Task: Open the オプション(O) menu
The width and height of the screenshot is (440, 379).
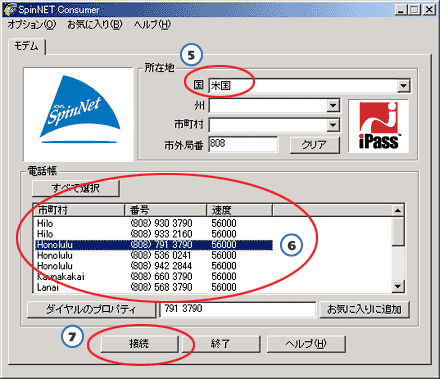Action: point(32,24)
